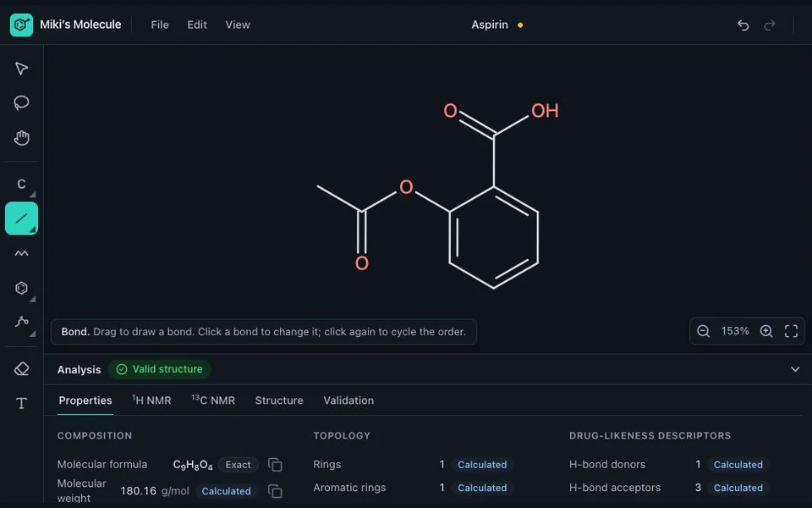Open the View menu
Viewport: 812px width, 508px height.
[x=238, y=25]
